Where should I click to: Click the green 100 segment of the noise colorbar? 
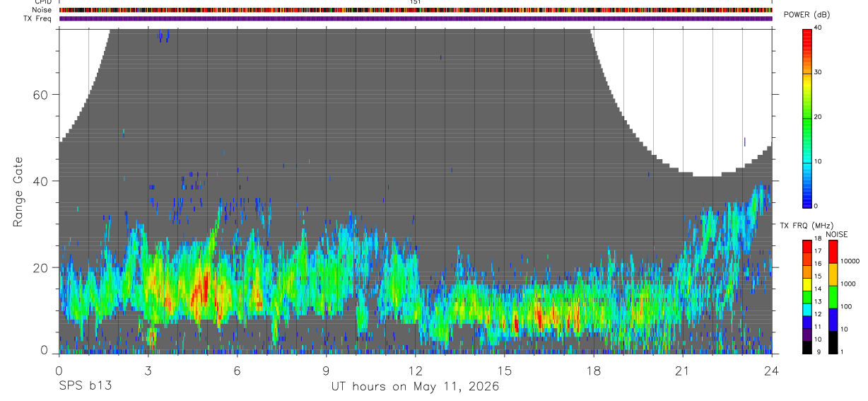point(832,297)
